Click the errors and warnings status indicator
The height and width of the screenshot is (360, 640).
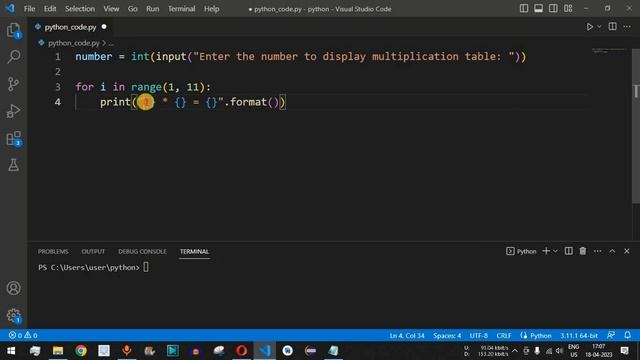pyautogui.click(x=23, y=335)
